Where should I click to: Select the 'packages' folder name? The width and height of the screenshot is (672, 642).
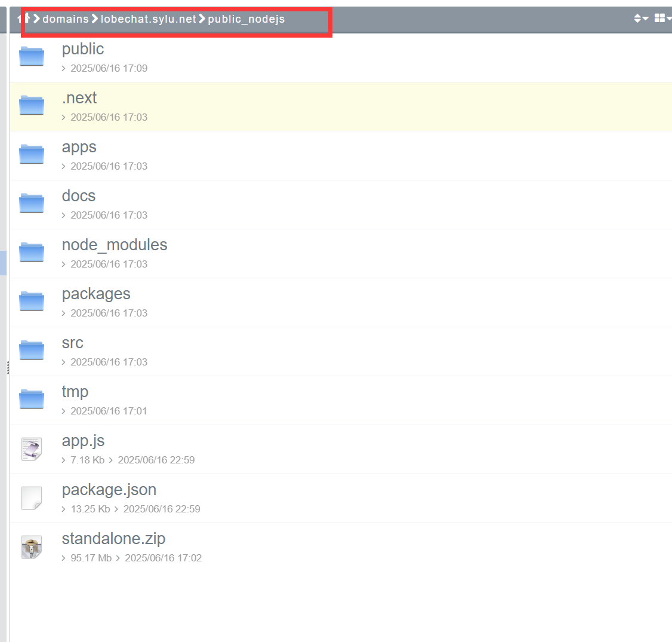(x=96, y=294)
